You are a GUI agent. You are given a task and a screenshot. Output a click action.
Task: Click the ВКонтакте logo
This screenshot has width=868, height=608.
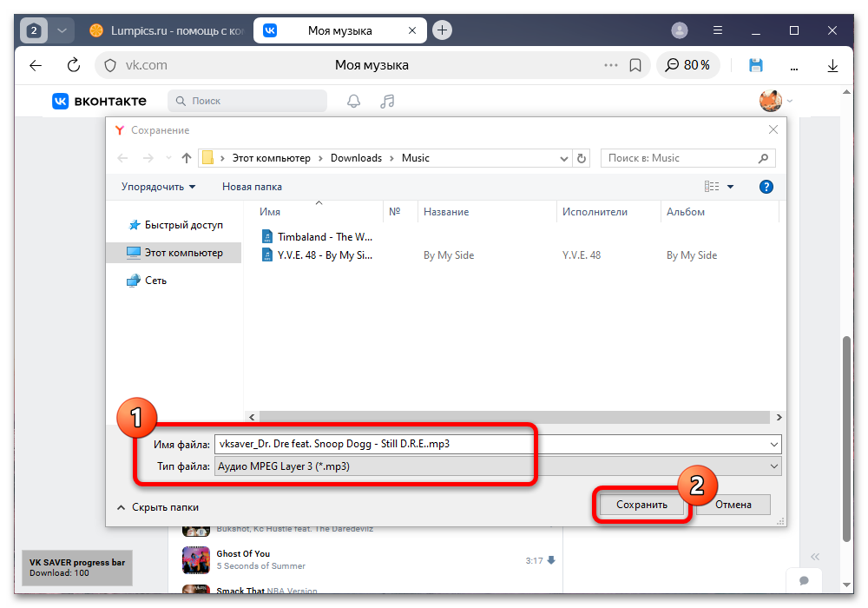100,101
